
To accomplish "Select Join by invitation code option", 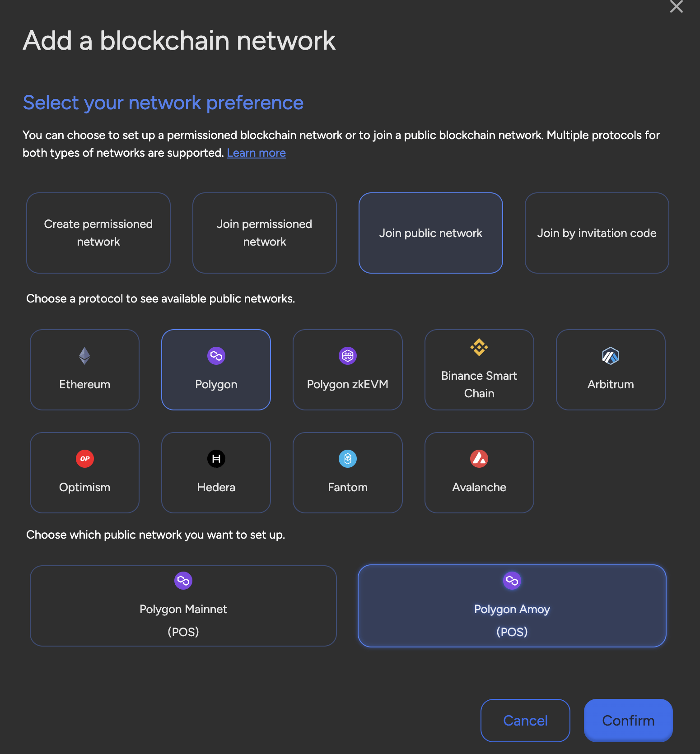I will (597, 233).
